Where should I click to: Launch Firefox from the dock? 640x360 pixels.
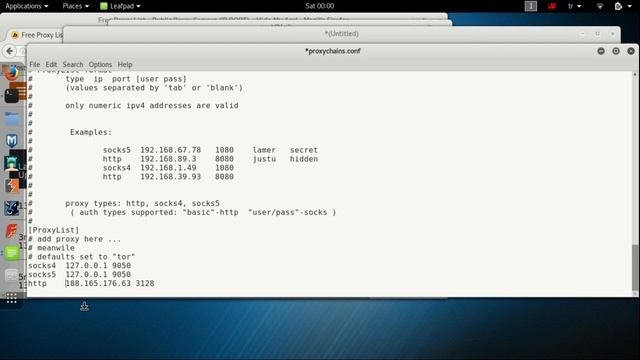[12, 73]
